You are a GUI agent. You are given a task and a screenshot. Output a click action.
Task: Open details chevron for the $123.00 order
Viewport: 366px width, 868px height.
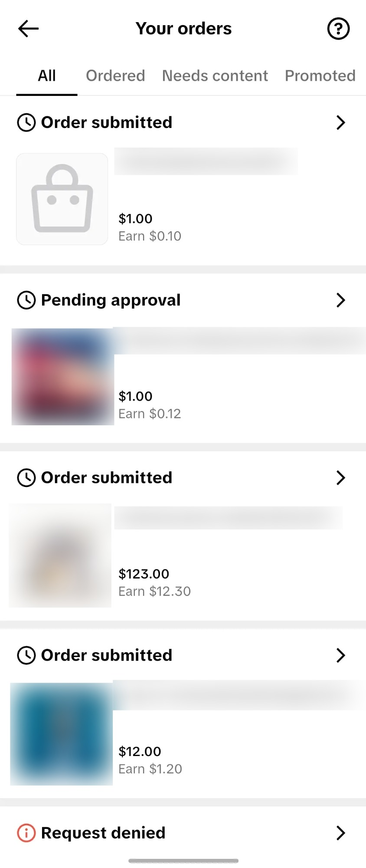click(x=341, y=478)
